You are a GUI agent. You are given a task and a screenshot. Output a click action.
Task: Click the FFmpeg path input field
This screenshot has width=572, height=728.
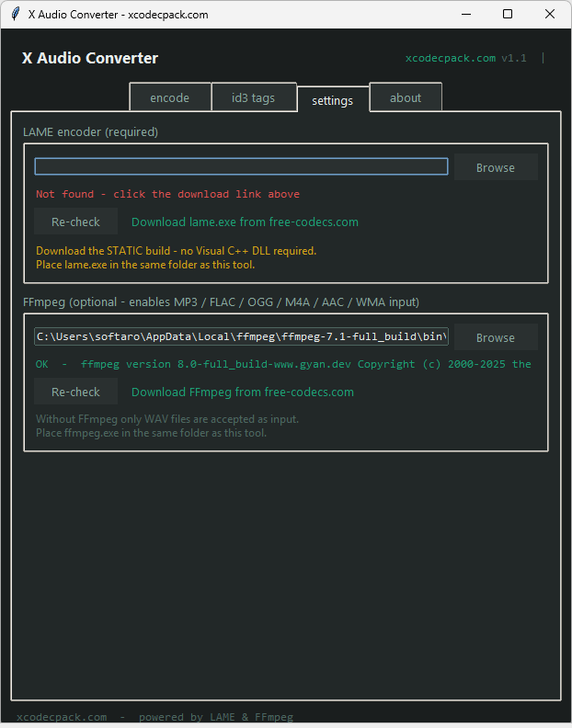241,336
